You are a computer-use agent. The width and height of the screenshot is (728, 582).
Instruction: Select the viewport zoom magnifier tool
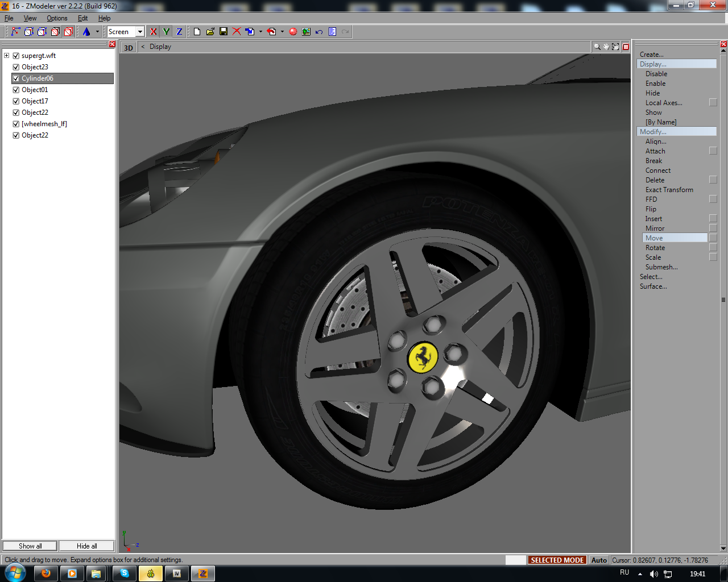tap(597, 47)
